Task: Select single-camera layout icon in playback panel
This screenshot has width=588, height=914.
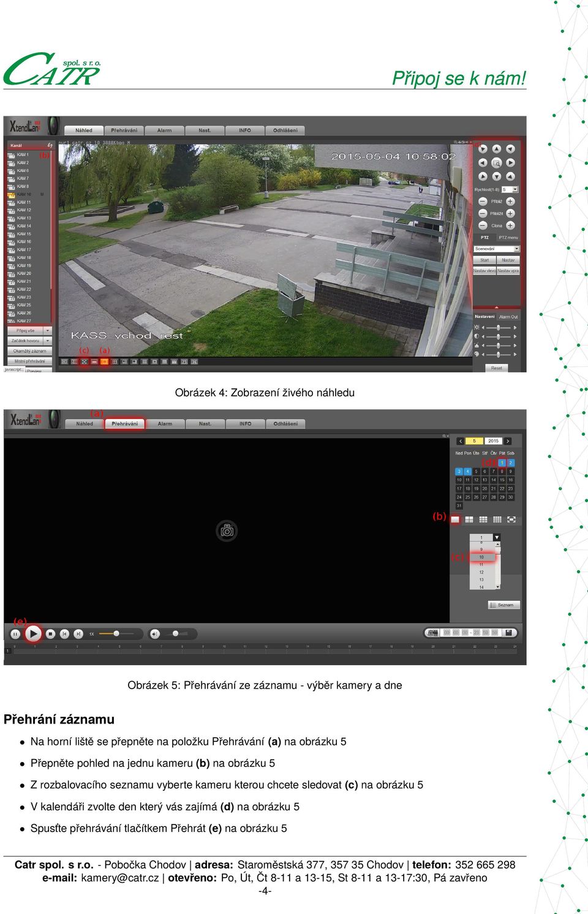Action: click(x=455, y=519)
